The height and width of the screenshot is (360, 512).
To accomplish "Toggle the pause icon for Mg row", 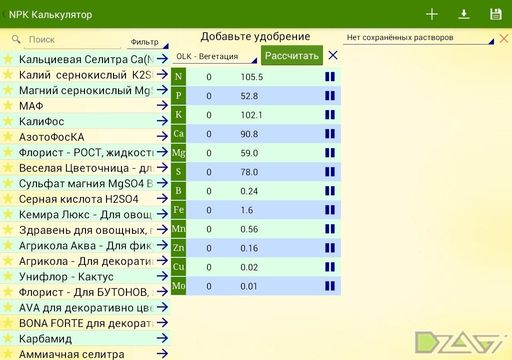I will click(x=330, y=153).
